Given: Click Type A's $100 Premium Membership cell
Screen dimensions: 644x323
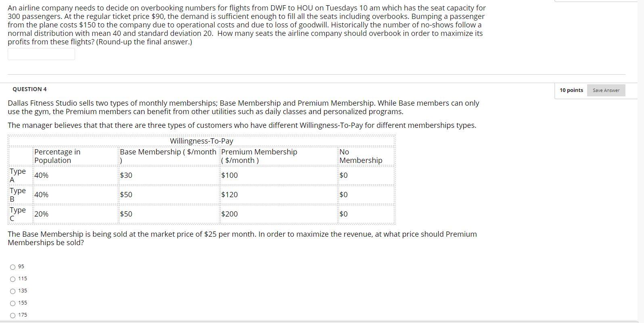Looking at the screenshot, I should (230, 175).
